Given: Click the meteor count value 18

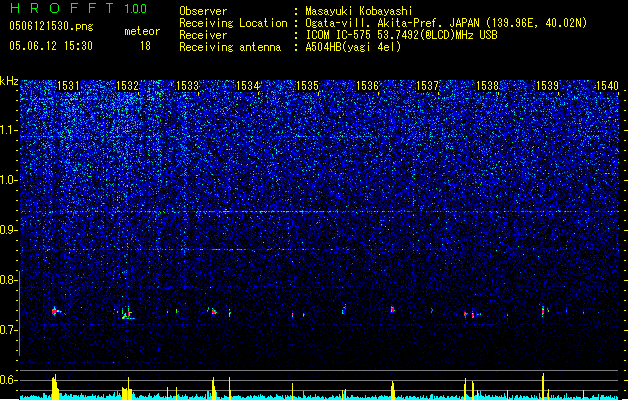Looking at the screenshot, I should pyautogui.click(x=145, y=46).
